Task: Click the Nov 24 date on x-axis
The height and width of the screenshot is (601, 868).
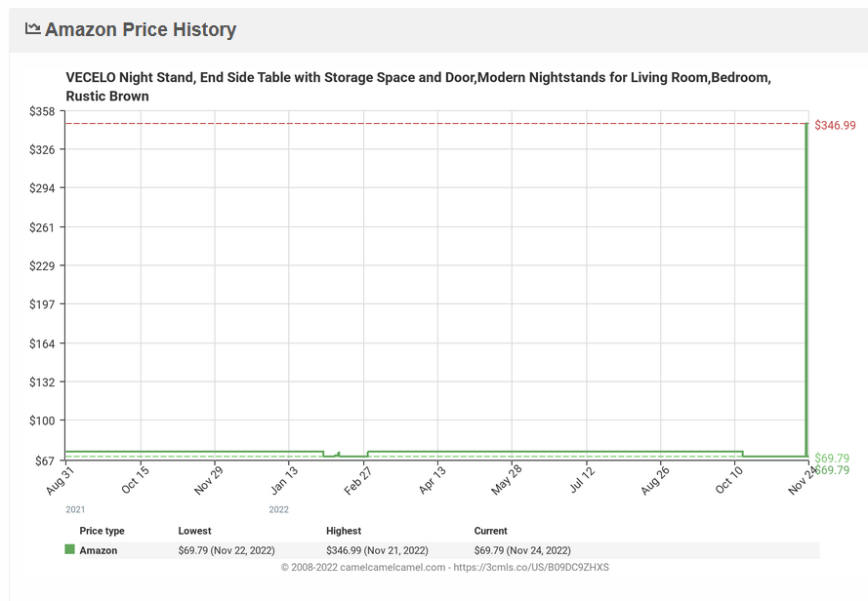Action: [x=803, y=481]
